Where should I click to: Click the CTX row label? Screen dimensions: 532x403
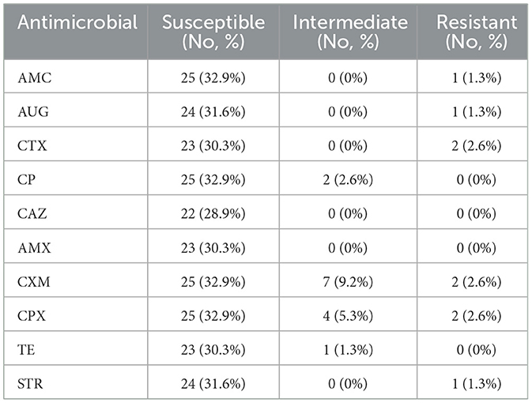(32, 145)
